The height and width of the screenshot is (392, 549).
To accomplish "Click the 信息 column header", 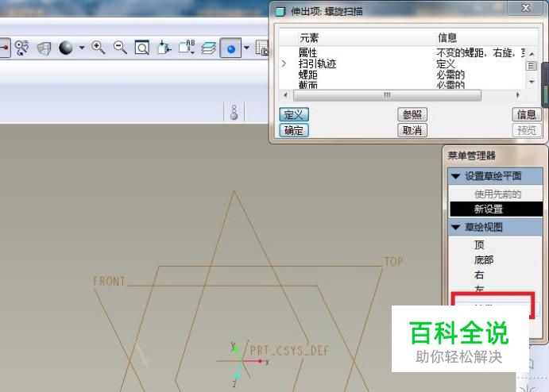I will pyautogui.click(x=447, y=37).
